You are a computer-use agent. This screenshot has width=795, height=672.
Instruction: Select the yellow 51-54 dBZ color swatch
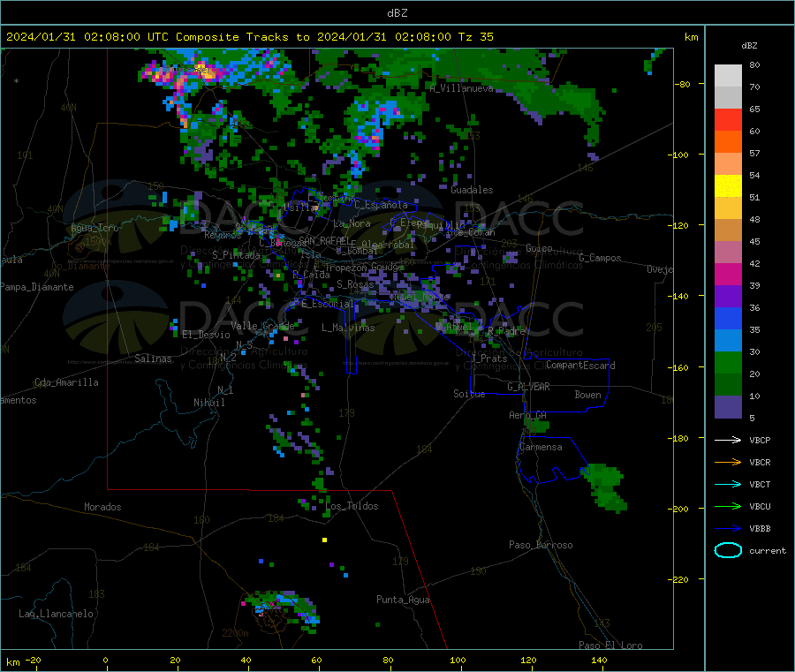pos(728,186)
